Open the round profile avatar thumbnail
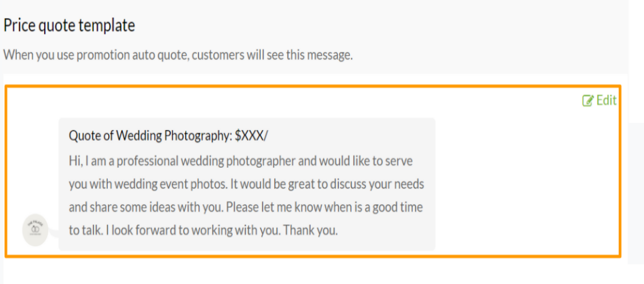644x284 pixels. [x=36, y=230]
